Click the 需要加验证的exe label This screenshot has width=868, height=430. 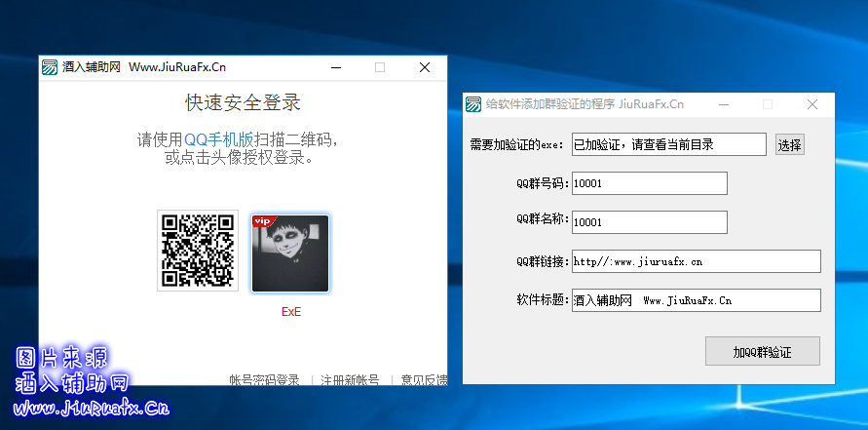coord(516,145)
